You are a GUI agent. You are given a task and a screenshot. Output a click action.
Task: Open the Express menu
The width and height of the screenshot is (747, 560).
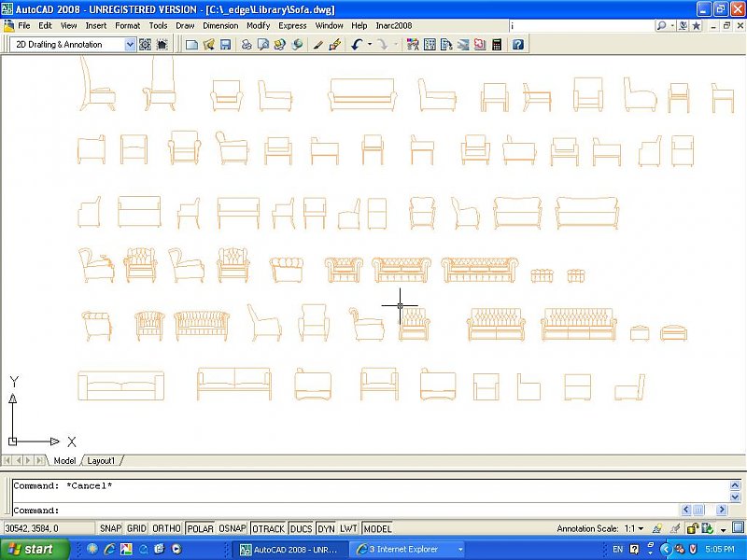tap(292, 26)
